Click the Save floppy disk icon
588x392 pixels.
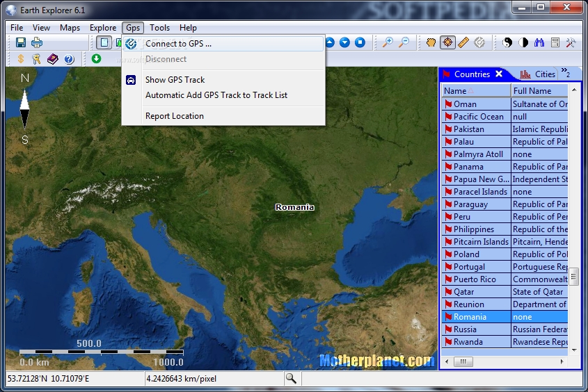21,42
